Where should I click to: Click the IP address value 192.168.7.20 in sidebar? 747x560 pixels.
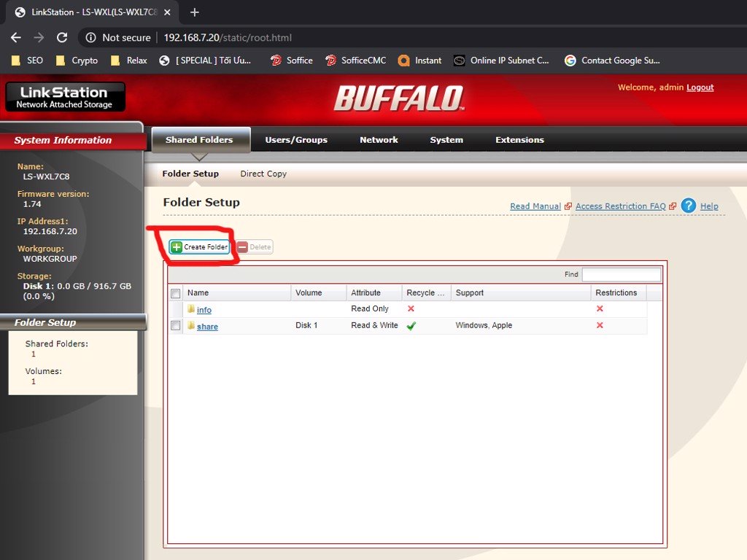click(50, 231)
